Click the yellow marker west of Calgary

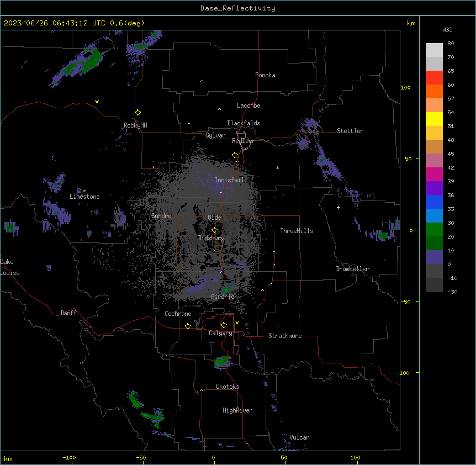[188, 326]
